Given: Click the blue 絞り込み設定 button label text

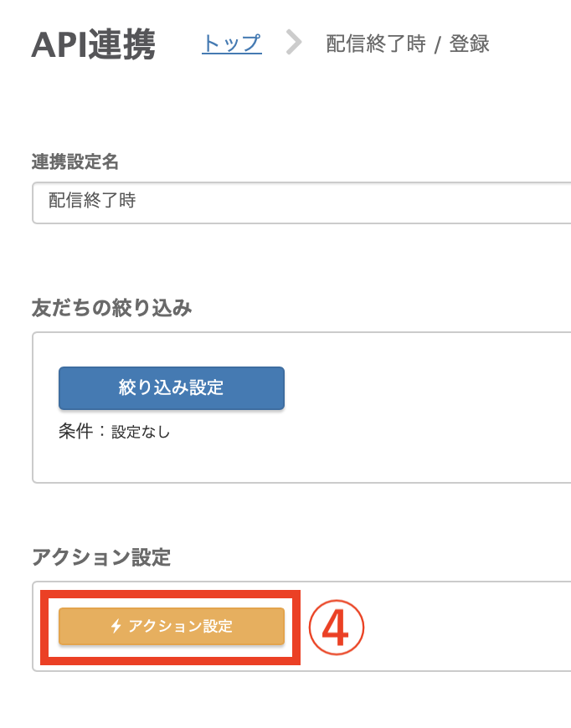Looking at the screenshot, I should (171, 388).
